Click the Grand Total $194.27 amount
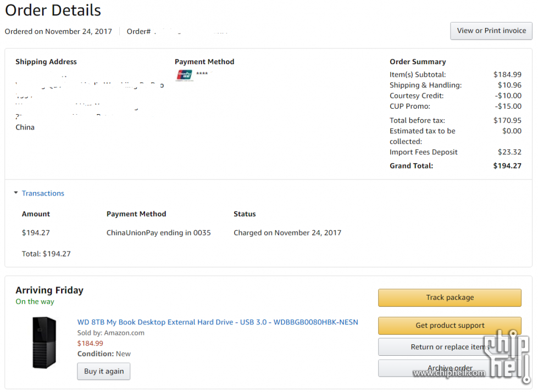 (x=507, y=166)
